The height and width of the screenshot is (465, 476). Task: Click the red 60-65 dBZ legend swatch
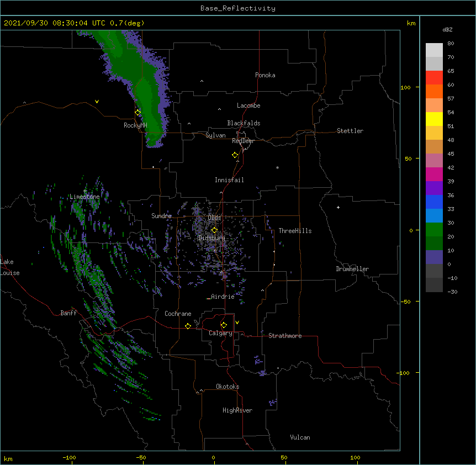tap(434, 77)
